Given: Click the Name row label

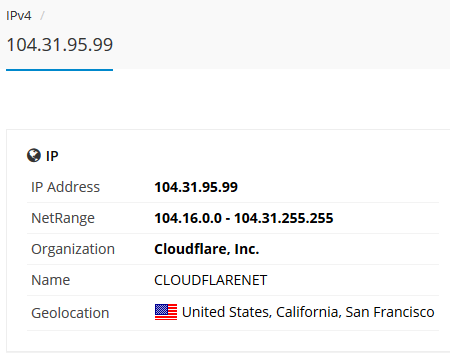Looking at the screenshot, I should (51, 280).
